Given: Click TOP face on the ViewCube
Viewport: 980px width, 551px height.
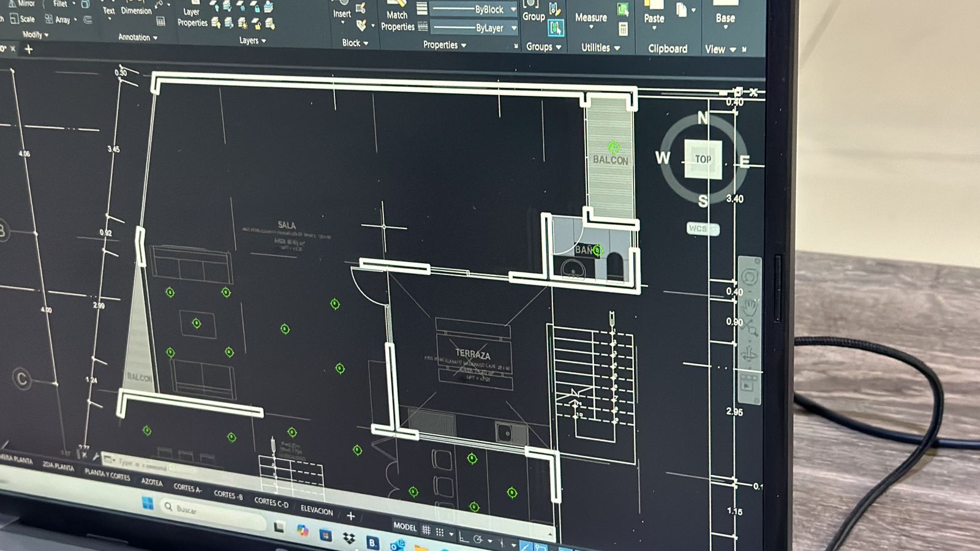Looking at the screenshot, I should click(703, 159).
